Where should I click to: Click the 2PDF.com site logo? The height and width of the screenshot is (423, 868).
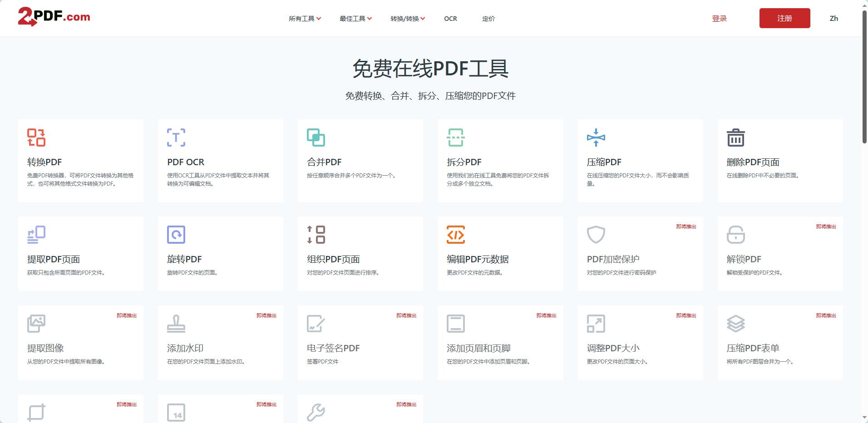(x=54, y=16)
